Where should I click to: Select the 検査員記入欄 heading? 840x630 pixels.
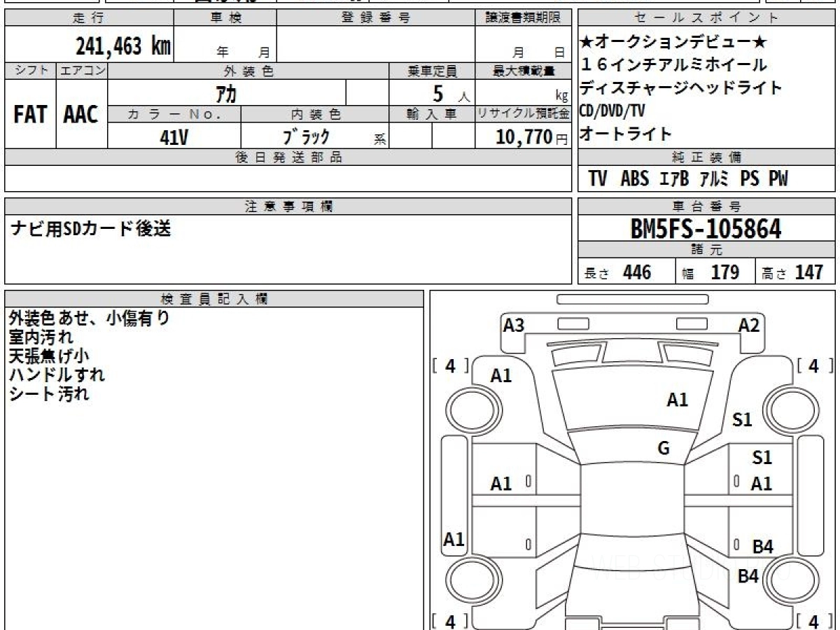214,299
